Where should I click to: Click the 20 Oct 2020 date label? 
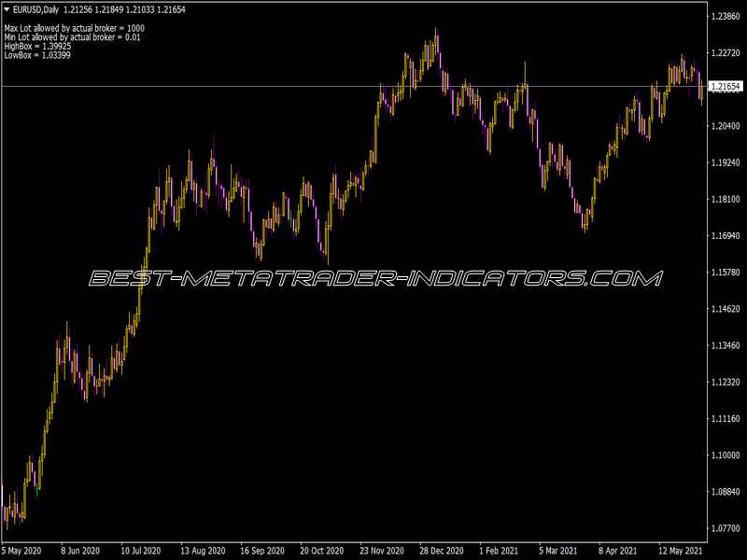pos(321,551)
